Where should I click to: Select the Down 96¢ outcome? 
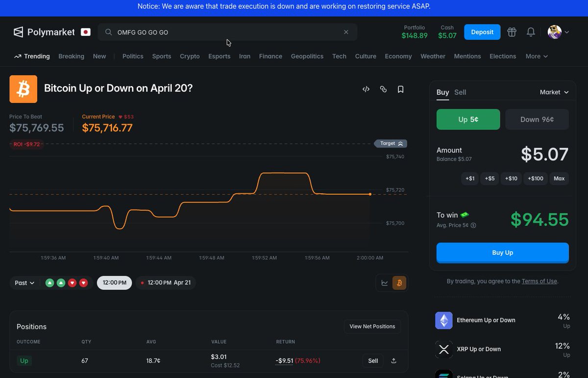537,119
